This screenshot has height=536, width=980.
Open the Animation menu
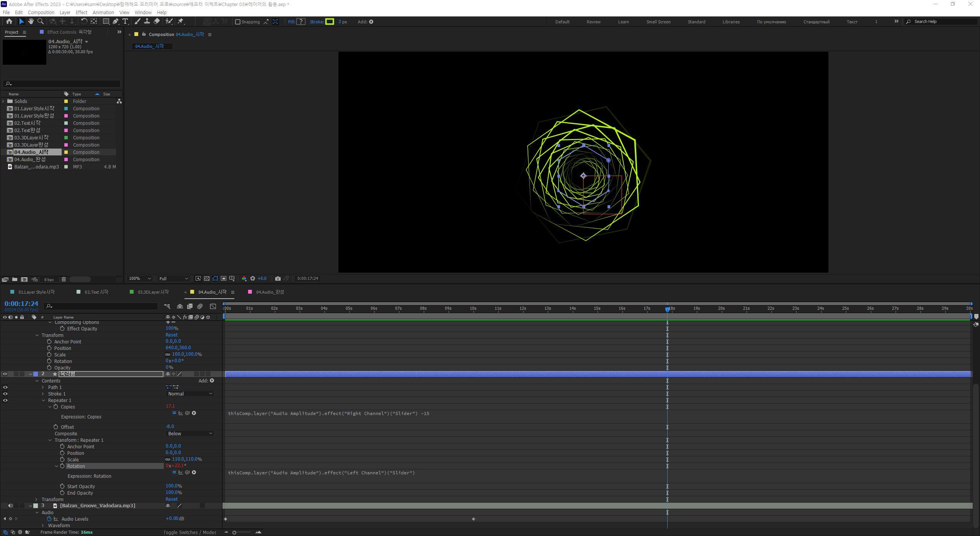coord(103,12)
